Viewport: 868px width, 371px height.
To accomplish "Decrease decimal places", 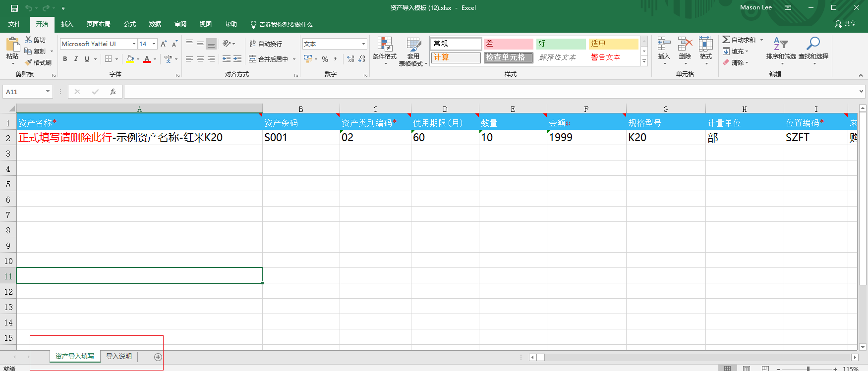I will click(362, 59).
